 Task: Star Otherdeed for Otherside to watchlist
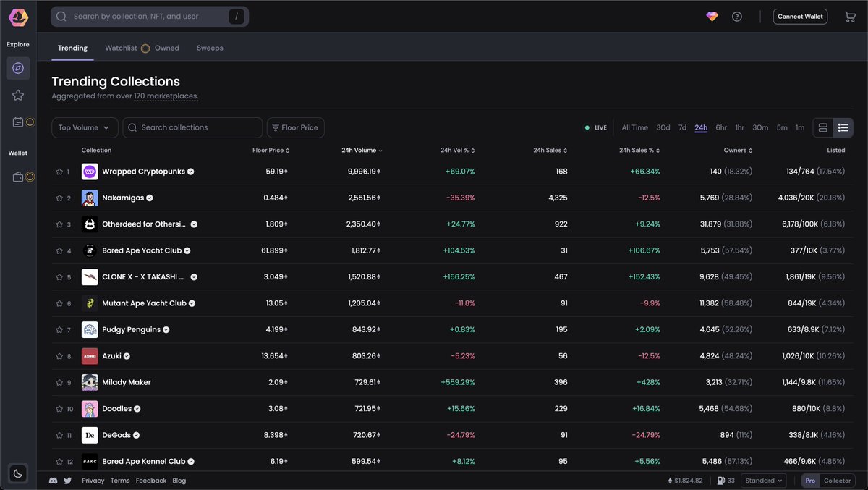59,224
